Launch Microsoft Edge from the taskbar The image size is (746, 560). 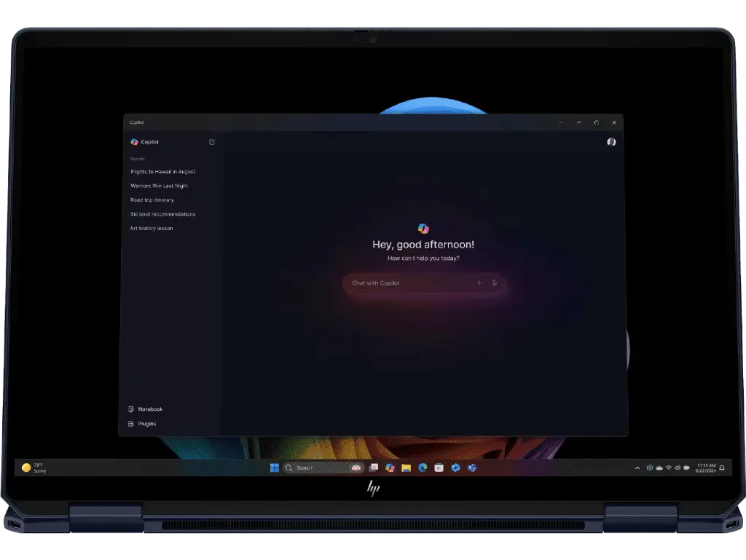click(x=423, y=468)
